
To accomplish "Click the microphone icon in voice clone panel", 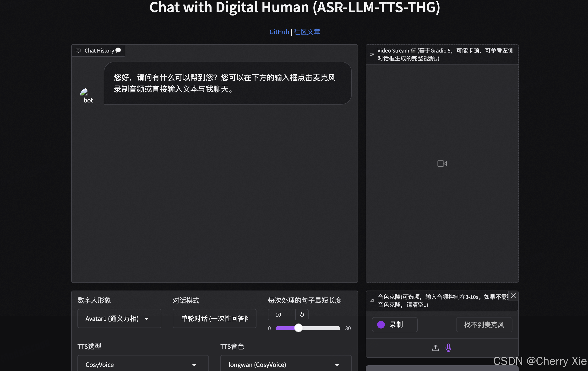I will 448,348.
